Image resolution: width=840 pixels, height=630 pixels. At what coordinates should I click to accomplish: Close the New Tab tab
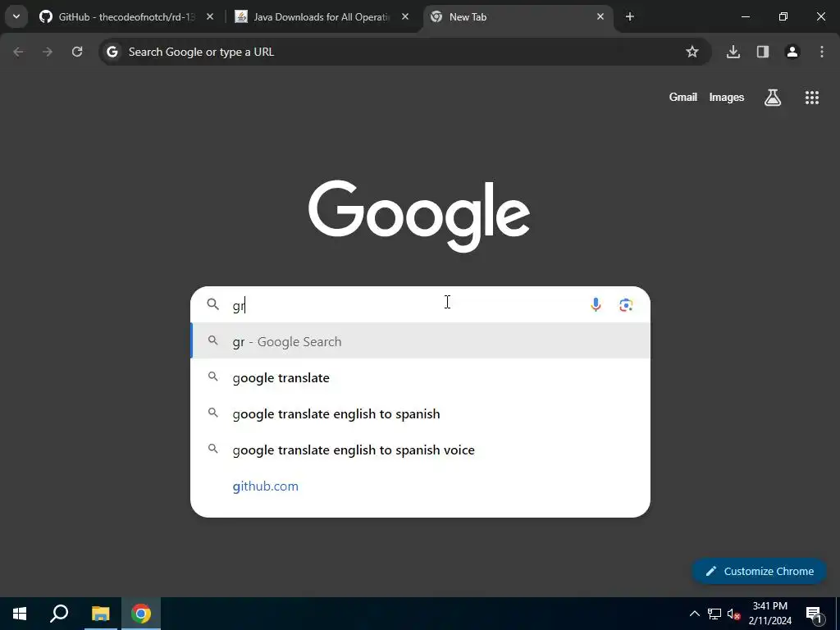coord(600,17)
